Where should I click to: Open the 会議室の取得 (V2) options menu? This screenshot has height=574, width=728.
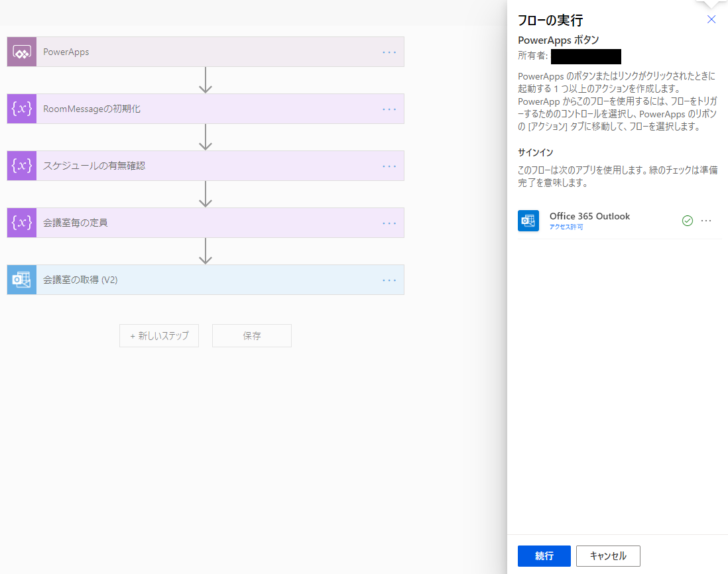tap(389, 280)
